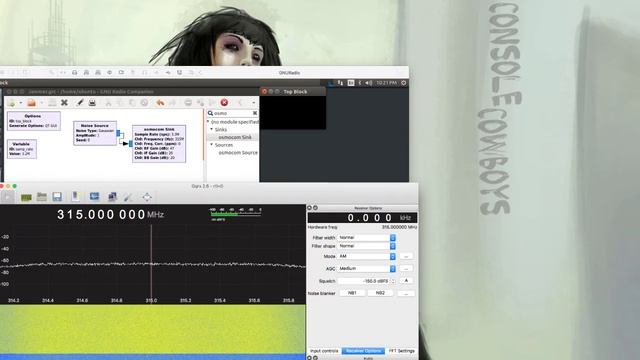Open Gqrx I/O devices configuration icon
This screenshot has height=360, width=640.
[26, 197]
